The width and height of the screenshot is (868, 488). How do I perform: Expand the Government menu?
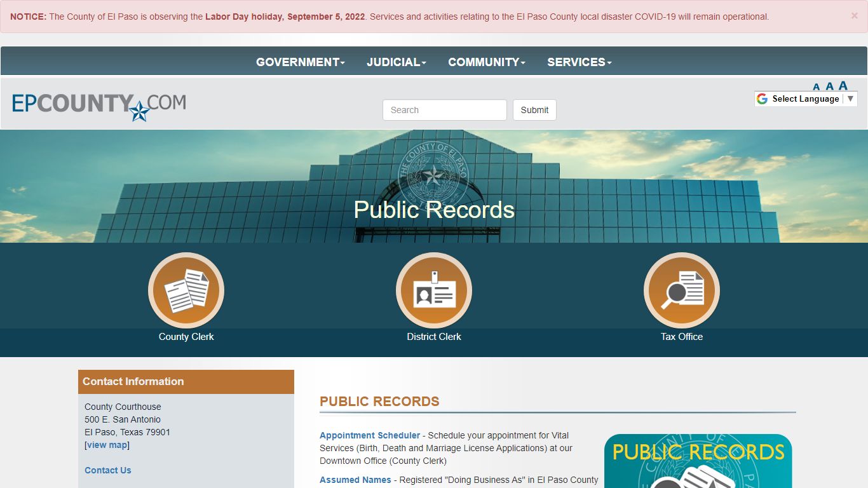click(x=301, y=62)
